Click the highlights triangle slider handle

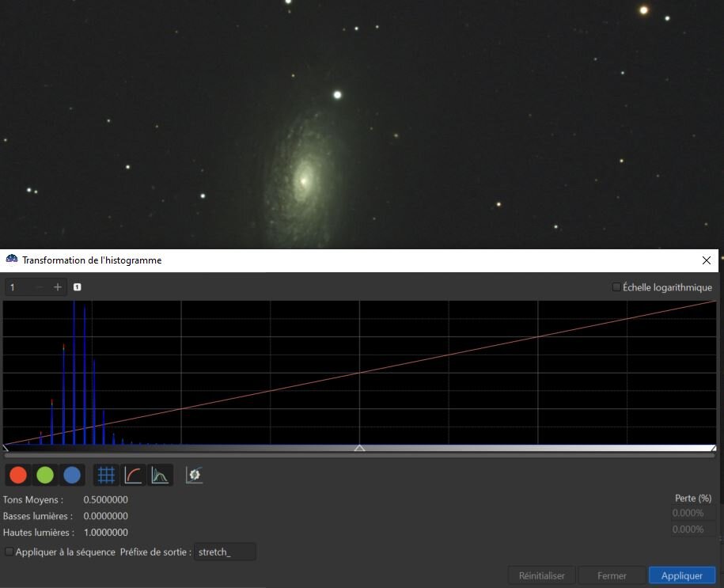tap(714, 448)
